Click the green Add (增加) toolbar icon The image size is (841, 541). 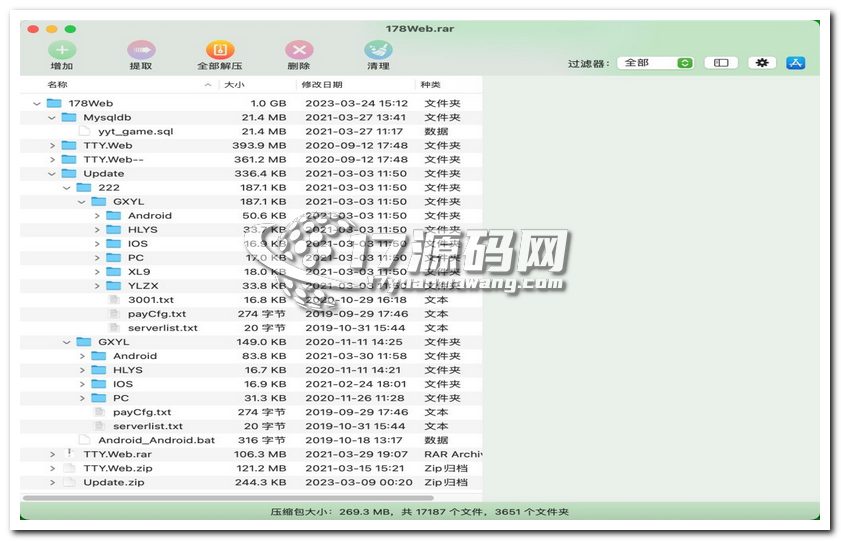[x=61, y=50]
